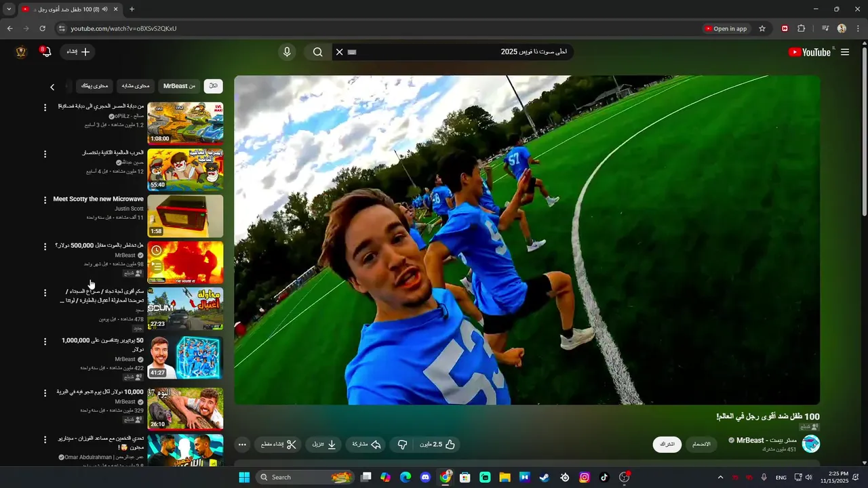868x488 pixels.
Task: Click the إنشاء create button
Action: click(x=78, y=52)
